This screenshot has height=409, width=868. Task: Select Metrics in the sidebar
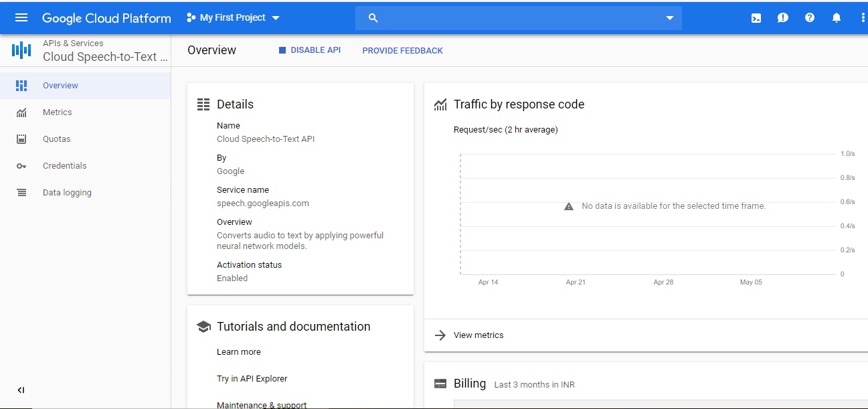coord(86,112)
